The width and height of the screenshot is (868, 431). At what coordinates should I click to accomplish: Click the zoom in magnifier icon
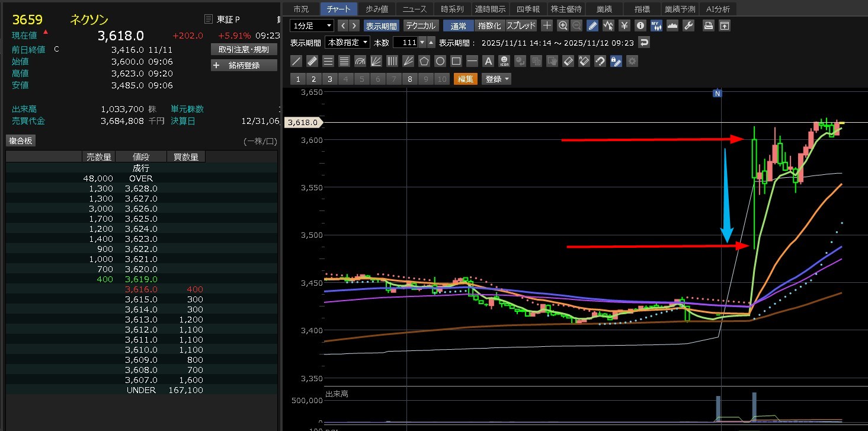[562, 25]
